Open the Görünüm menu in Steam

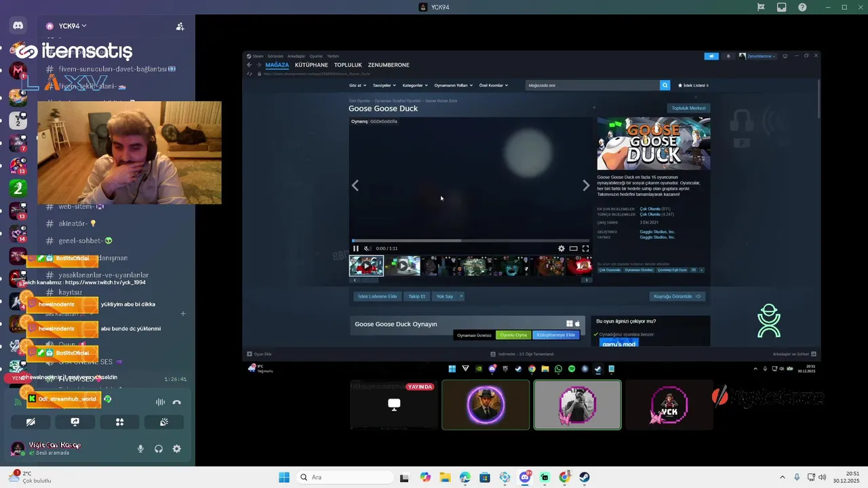pyautogui.click(x=275, y=56)
